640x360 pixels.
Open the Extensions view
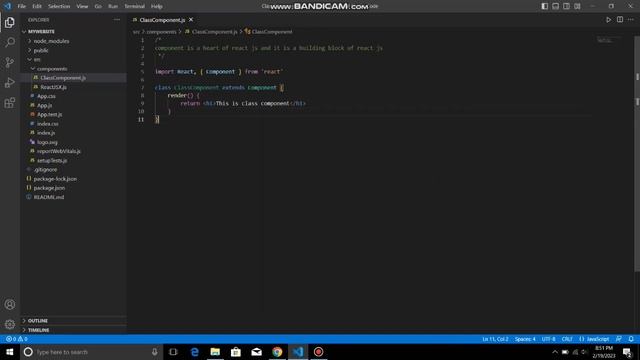[x=10, y=102]
